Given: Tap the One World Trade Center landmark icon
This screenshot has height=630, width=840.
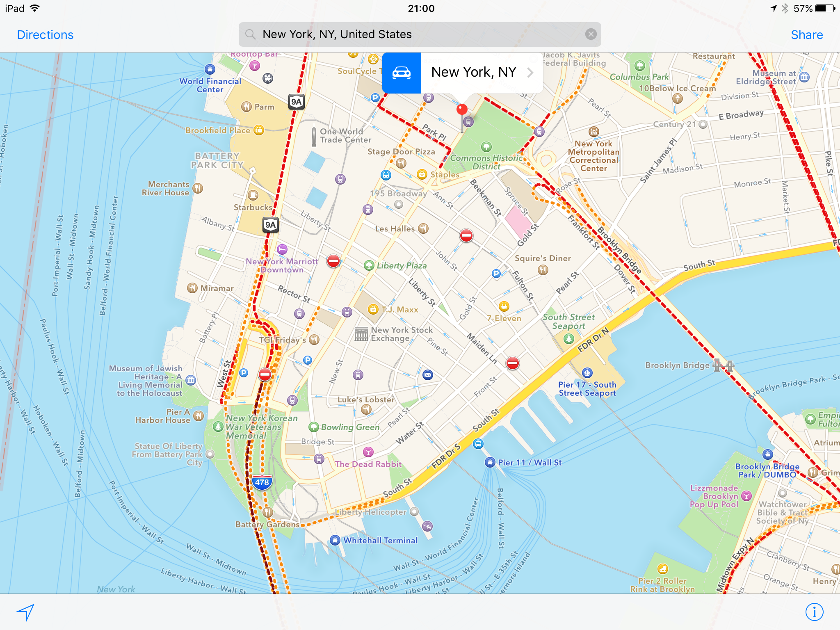Looking at the screenshot, I should point(314,136).
